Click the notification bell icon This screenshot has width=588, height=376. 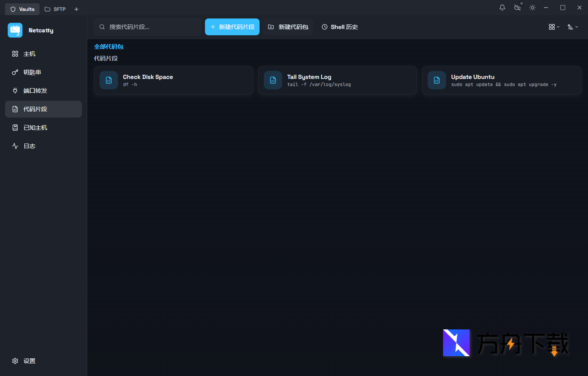tap(502, 8)
